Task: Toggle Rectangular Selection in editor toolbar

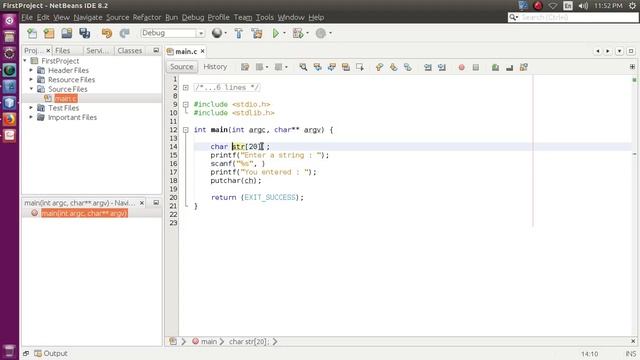Action: tap(360, 67)
